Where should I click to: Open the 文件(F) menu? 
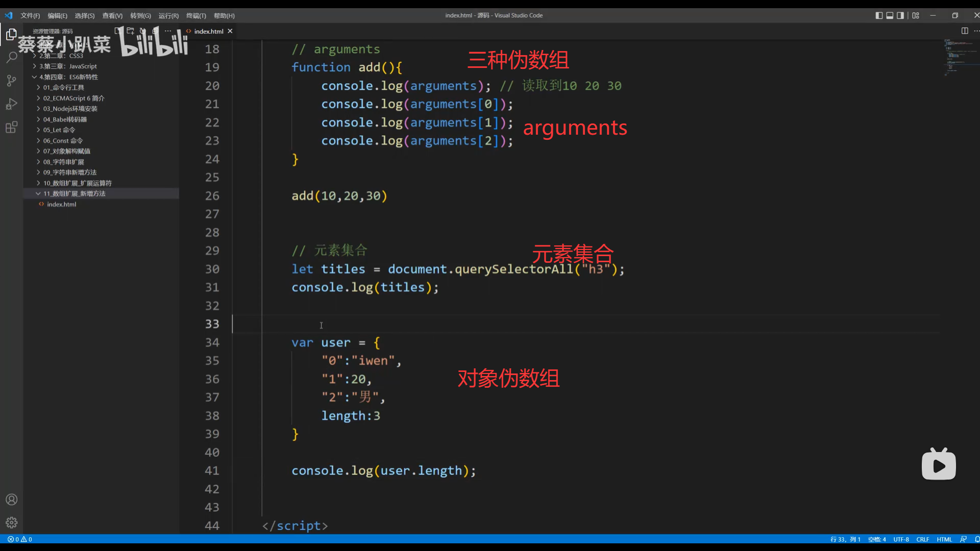30,16
